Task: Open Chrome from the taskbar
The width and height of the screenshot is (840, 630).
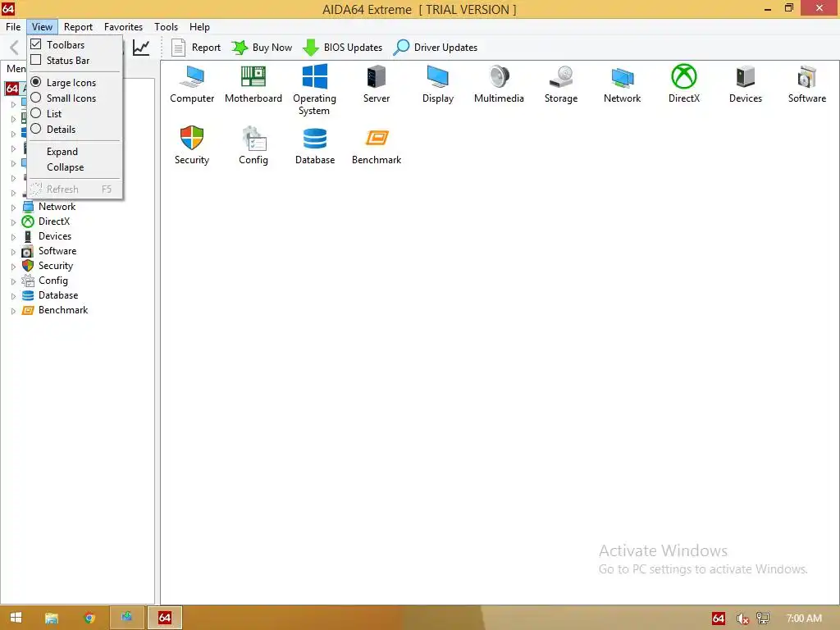Action: pyautogui.click(x=89, y=619)
